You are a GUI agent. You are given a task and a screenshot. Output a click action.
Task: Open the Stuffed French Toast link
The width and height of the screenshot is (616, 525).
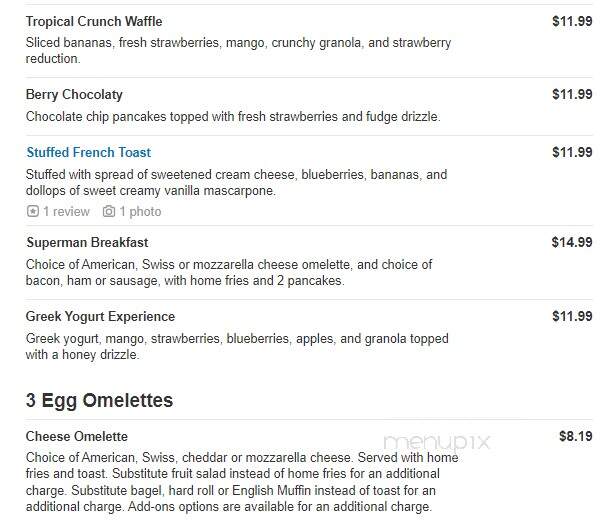(89, 152)
